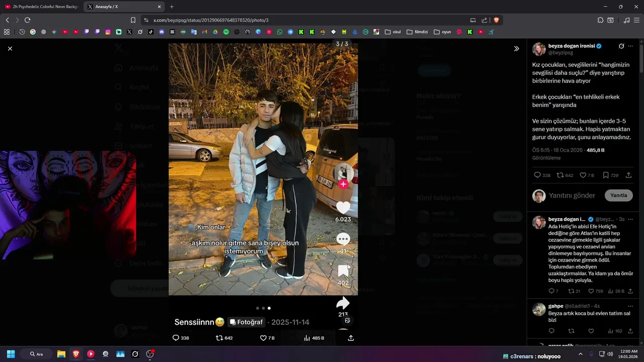
Task: Click the taskbar 'Ara' search box
Action: 37,354
